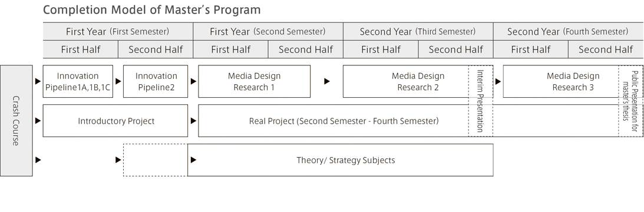Click the Media Design Research 2 box
The image size is (644, 212).
(406, 81)
